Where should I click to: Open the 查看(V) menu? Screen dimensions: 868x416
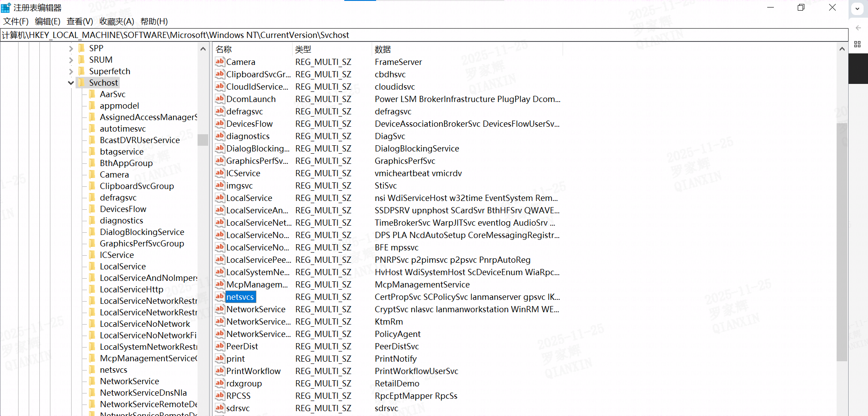click(x=80, y=21)
